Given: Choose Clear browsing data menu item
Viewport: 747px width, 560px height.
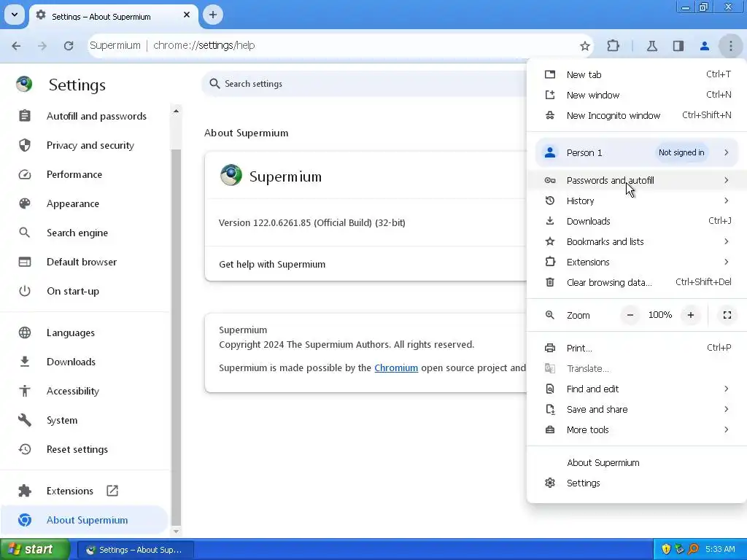Looking at the screenshot, I should [637, 283].
